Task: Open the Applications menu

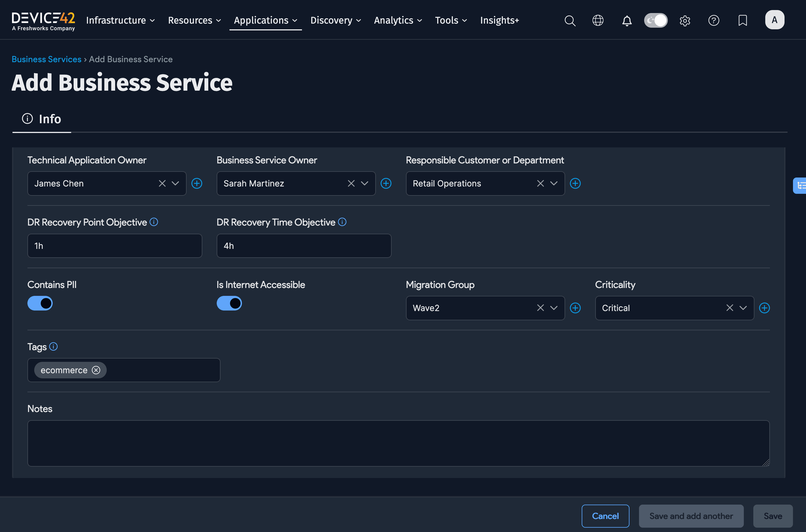Action: 265,20
